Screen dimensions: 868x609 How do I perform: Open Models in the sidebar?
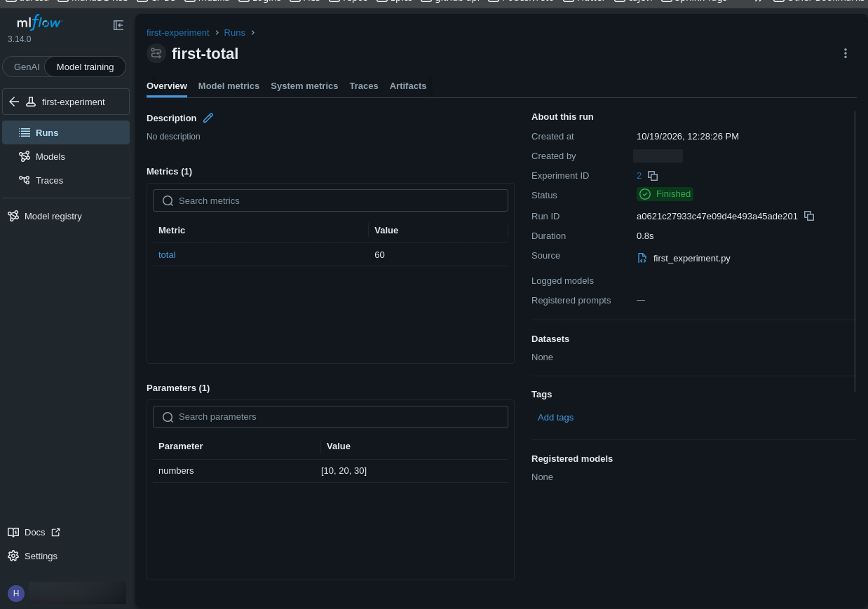point(66,156)
